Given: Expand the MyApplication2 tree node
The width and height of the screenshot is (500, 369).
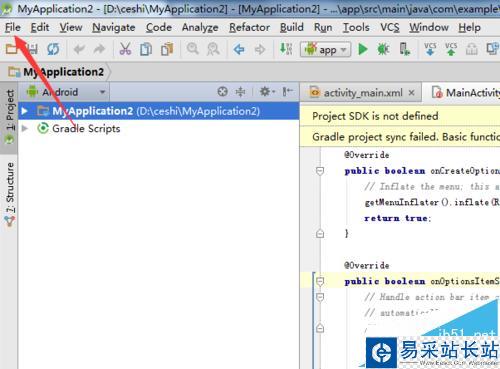Looking at the screenshot, I should coord(24,111).
